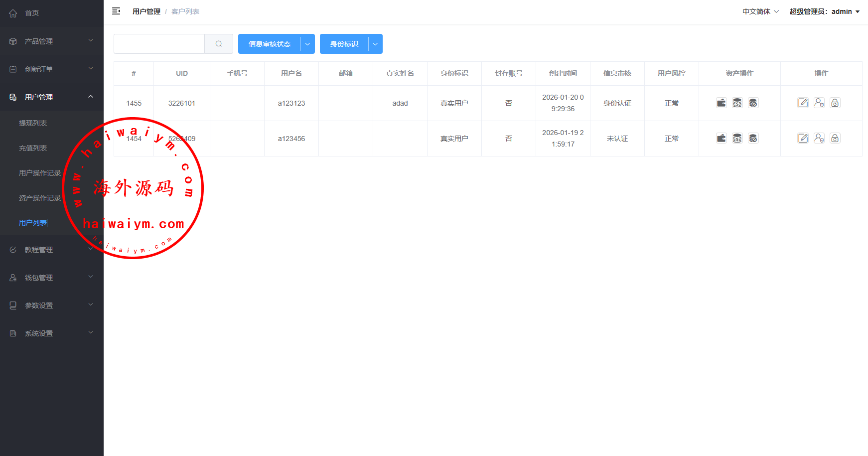The width and height of the screenshot is (868, 456).
Task: Open the 中文简体 language selector
Action: 760,11
